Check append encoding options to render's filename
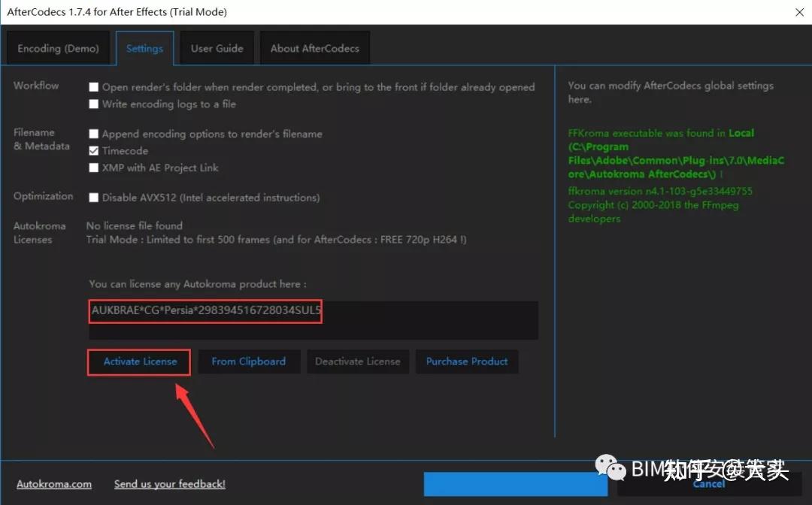 click(x=93, y=134)
